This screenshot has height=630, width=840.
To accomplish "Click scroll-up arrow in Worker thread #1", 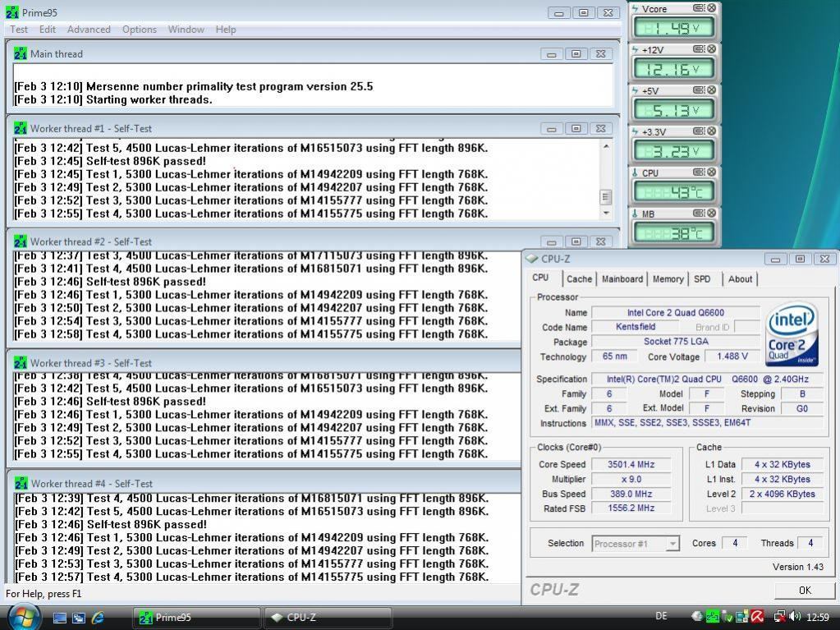I will pyautogui.click(x=606, y=146).
